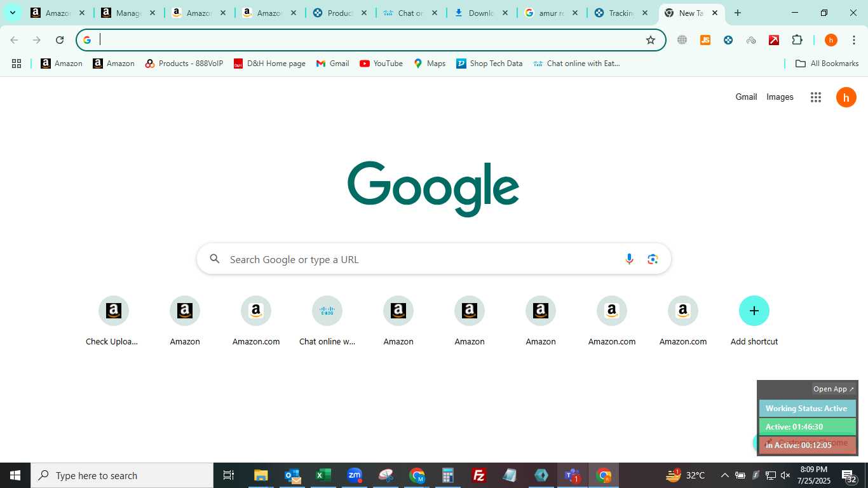Image resolution: width=868 pixels, height=488 pixels.
Task: Open the Check Uploa... shortcut
Action: pos(113,322)
